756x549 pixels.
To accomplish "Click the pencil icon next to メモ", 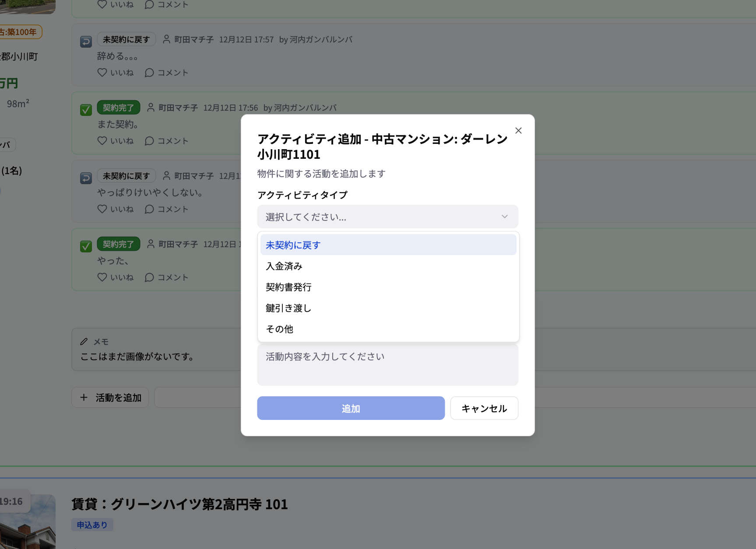I will coord(84,341).
